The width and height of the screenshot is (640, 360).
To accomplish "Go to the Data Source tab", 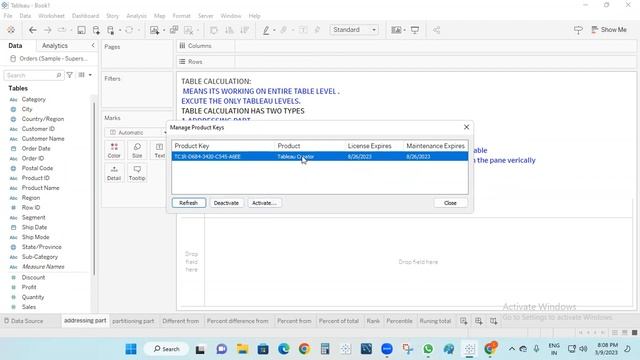I will pyautogui.click(x=23, y=321).
